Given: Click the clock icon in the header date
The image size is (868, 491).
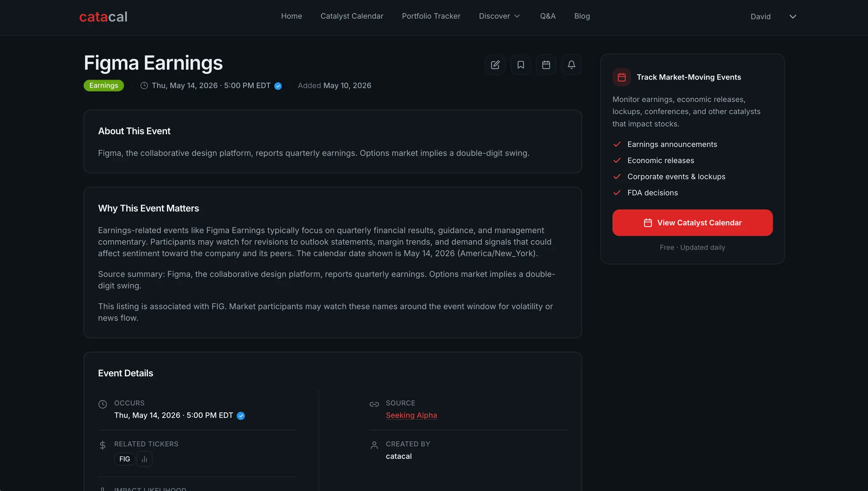Looking at the screenshot, I should pos(144,86).
